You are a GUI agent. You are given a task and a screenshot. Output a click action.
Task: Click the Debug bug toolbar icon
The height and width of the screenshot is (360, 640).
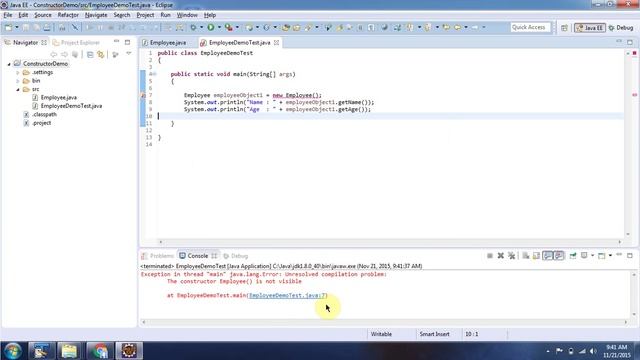[193, 27]
